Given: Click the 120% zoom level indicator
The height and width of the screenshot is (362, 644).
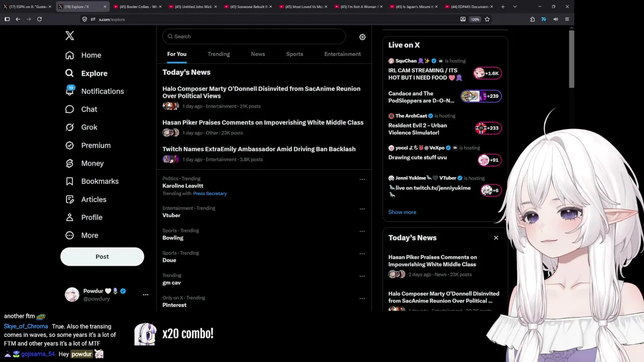Looking at the screenshot, I should pyautogui.click(x=475, y=19).
